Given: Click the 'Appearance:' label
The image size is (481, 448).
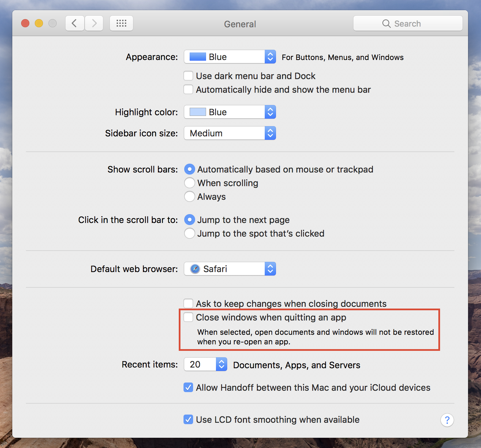Looking at the screenshot, I should 152,57.
